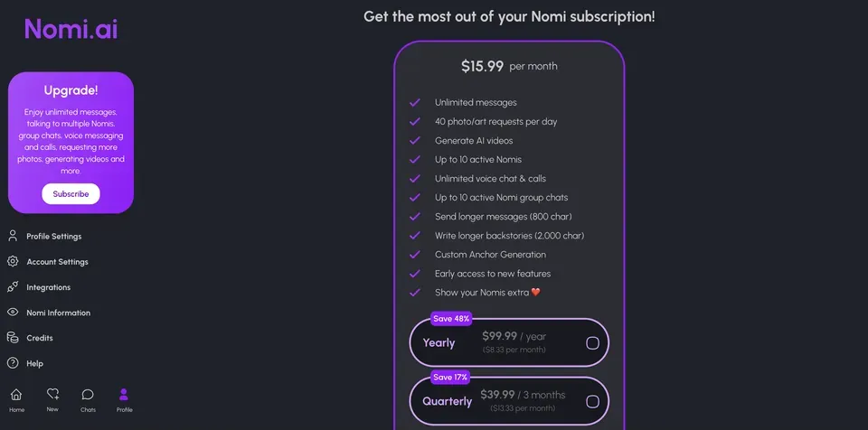The image size is (868, 430).
Task: Click the New Nomi heart icon
Action: (52, 394)
